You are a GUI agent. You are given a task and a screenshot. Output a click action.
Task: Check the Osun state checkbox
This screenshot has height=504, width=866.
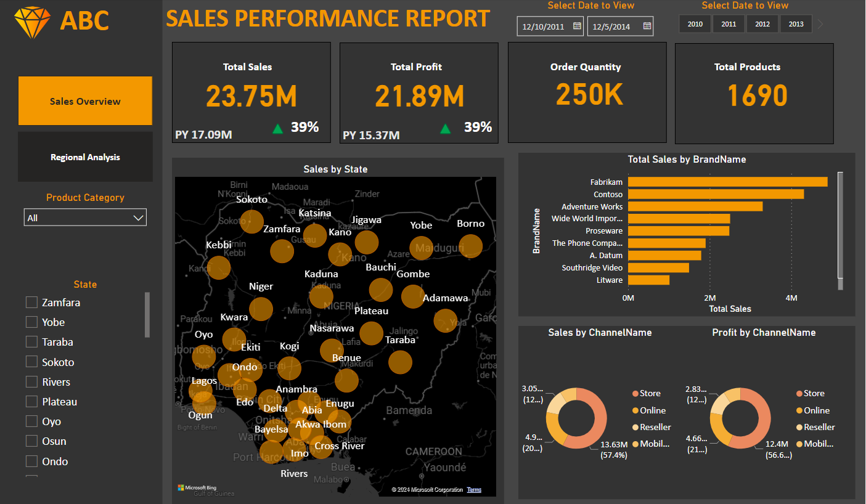[x=31, y=441]
